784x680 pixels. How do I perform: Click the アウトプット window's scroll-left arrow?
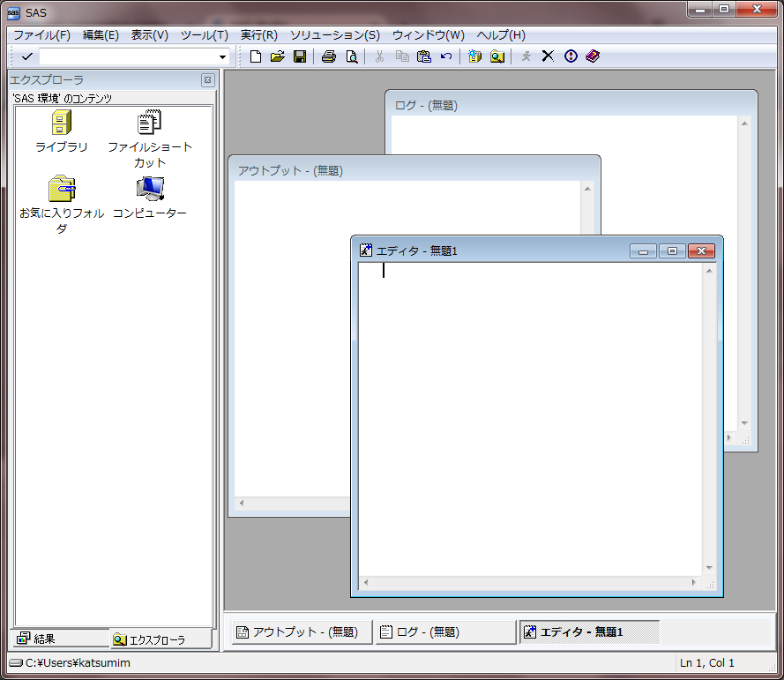tap(242, 503)
